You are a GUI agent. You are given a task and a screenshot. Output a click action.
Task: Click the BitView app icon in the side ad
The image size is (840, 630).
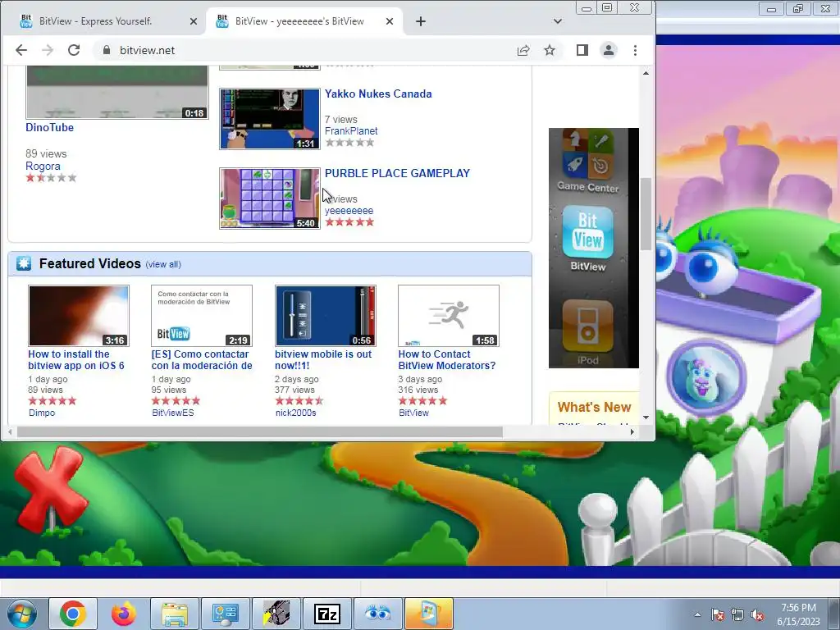[587, 234]
